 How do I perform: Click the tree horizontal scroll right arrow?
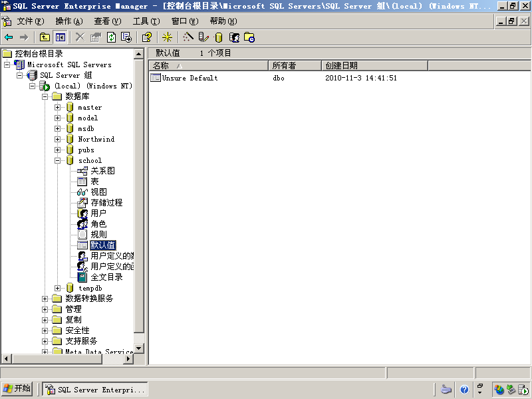point(128,358)
